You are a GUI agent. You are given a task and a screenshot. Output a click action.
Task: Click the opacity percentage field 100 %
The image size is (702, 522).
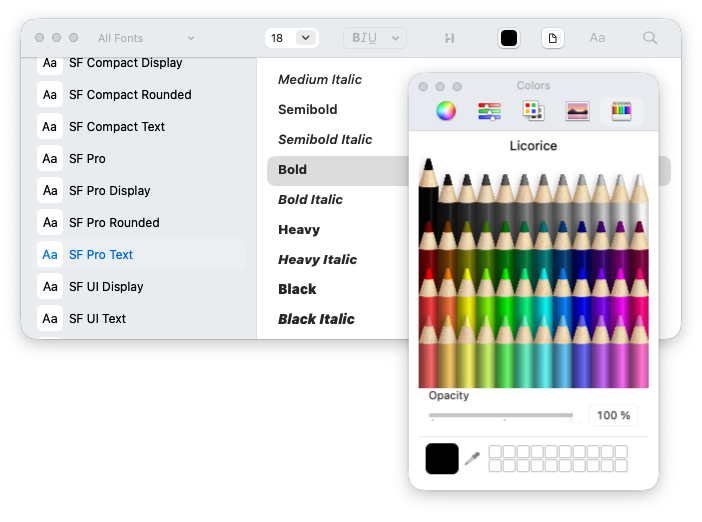tap(613, 415)
